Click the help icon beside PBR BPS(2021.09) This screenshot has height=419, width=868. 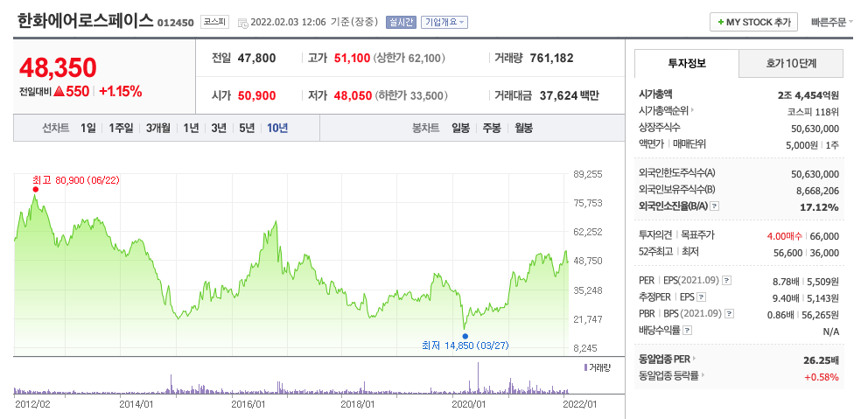point(730,314)
